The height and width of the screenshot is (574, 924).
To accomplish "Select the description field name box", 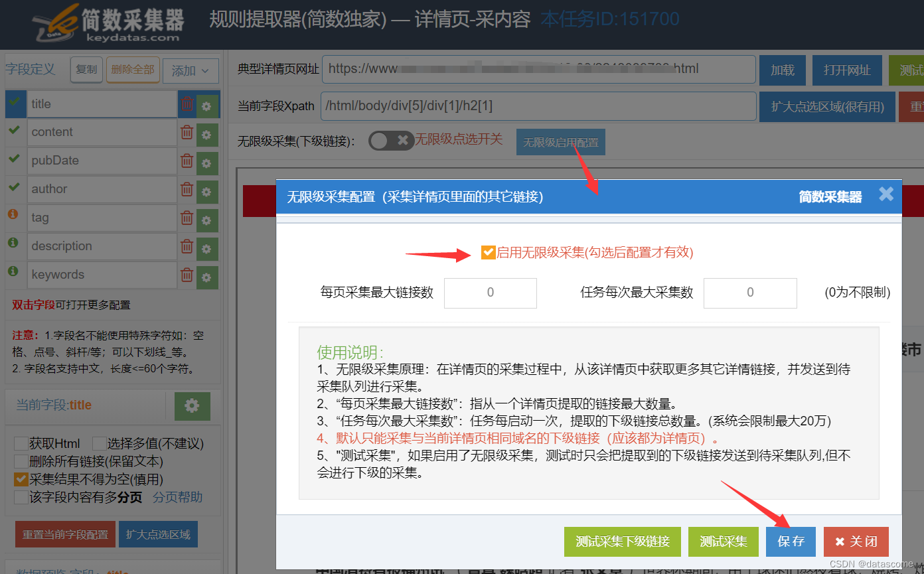I will coord(102,246).
